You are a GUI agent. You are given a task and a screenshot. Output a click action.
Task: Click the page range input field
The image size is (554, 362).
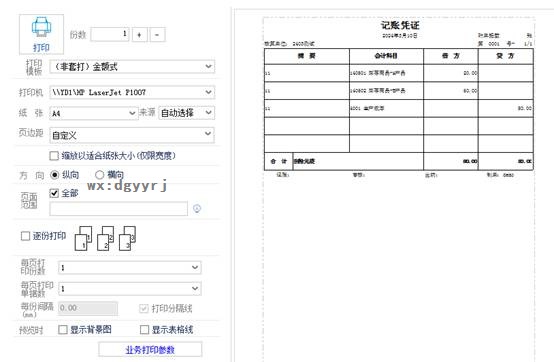coord(119,209)
